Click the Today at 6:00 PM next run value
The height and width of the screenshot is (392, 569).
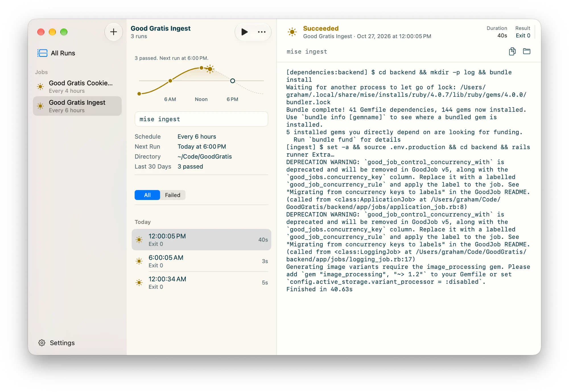[x=202, y=147]
